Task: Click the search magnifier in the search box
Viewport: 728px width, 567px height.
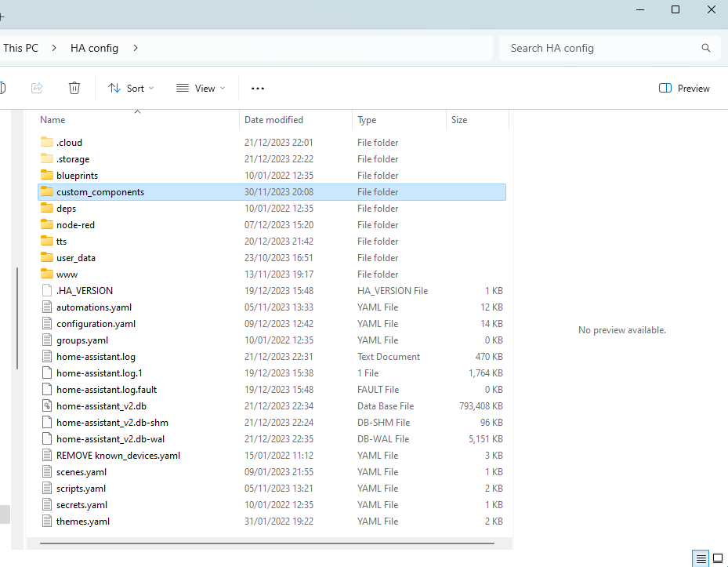Action: (x=706, y=48)
